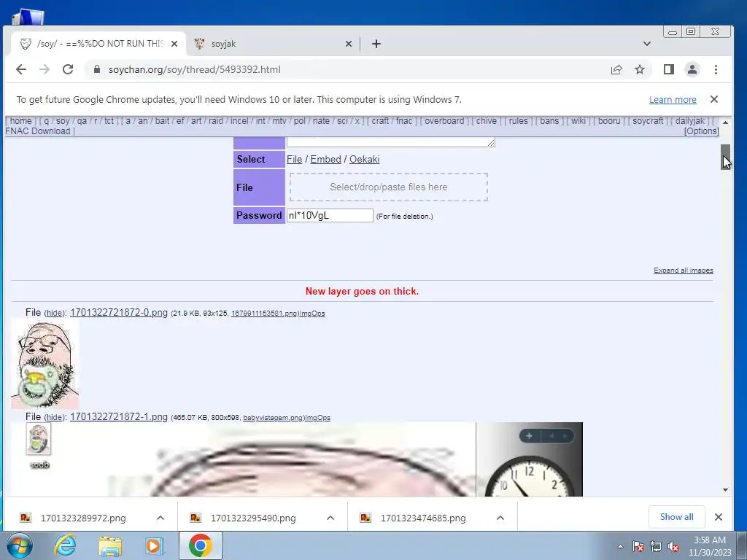This screenshot has height=560, width=747.
Task: Open the 1701323295490.png download item
Action: click(x=253, y=518)
